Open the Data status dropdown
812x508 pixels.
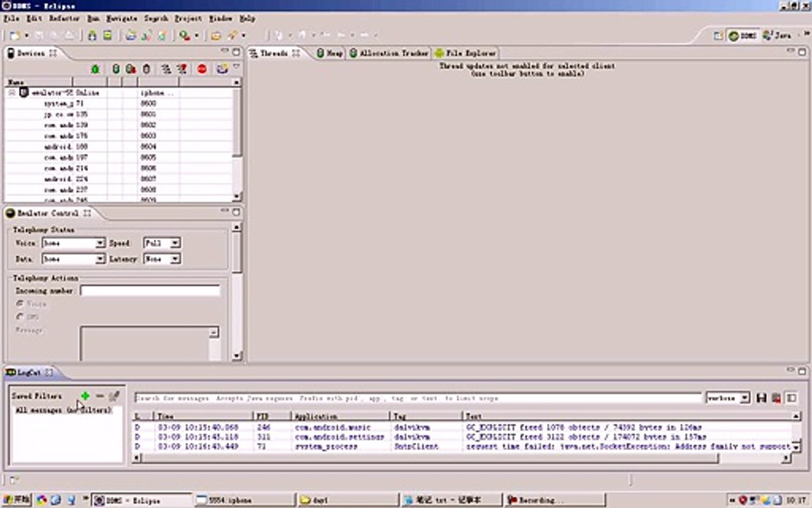click(101, 259)
